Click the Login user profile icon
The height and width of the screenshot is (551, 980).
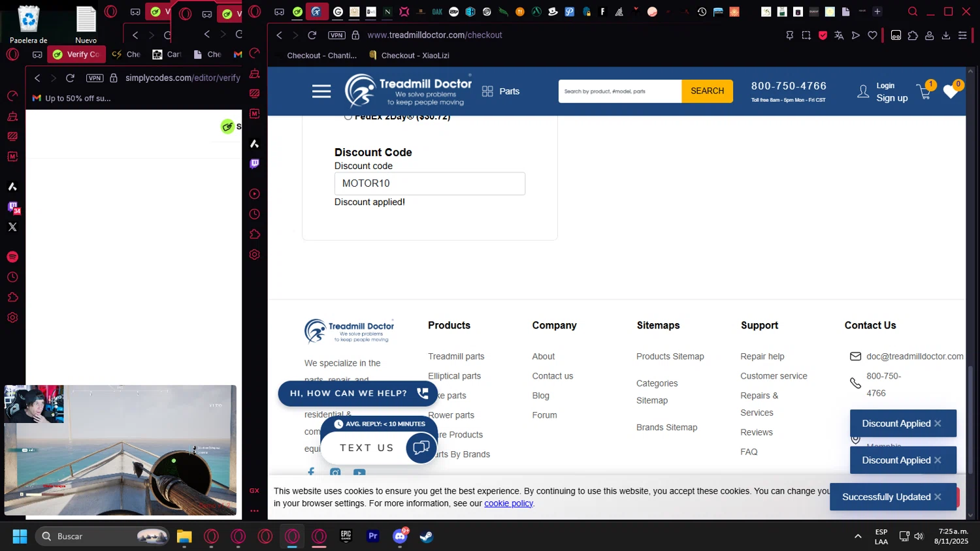(863, 92)
